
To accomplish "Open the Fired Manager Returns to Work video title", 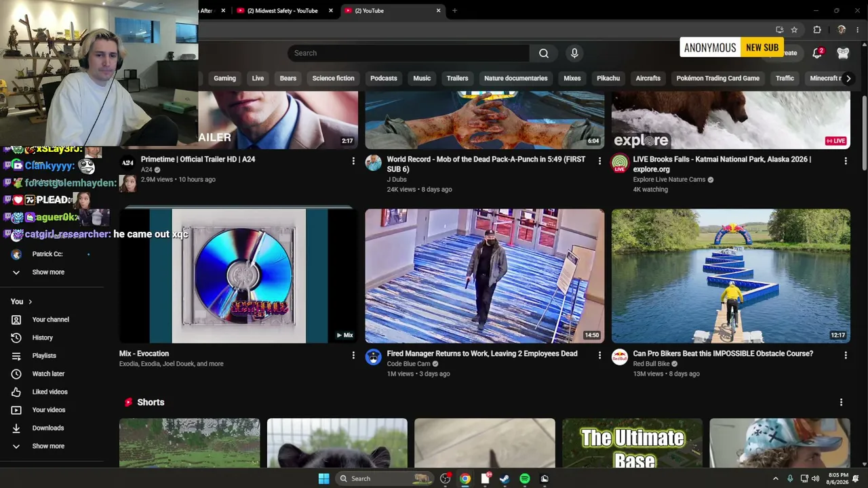I will pos(482,354).
